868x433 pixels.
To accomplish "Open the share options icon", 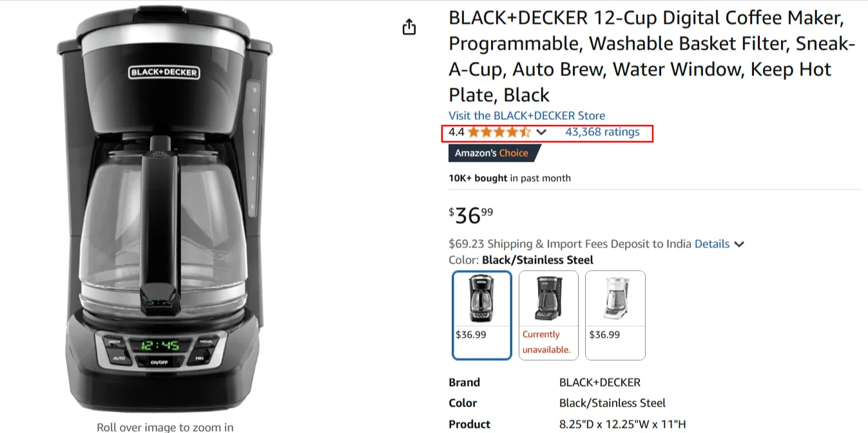I will point(409,27).
